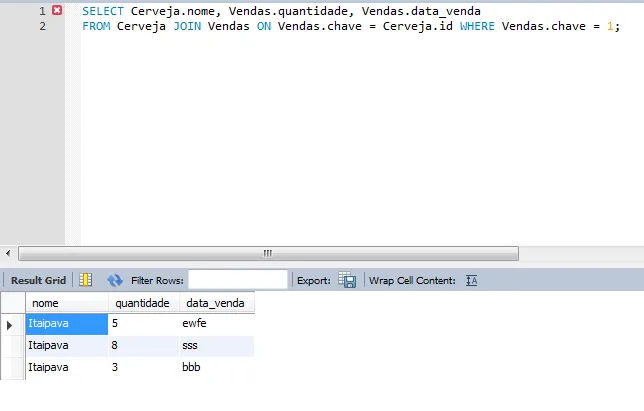This screenshot has height=411, width=644.
Task: Select quantidade cell with value 8
Action: coord(143,346)
